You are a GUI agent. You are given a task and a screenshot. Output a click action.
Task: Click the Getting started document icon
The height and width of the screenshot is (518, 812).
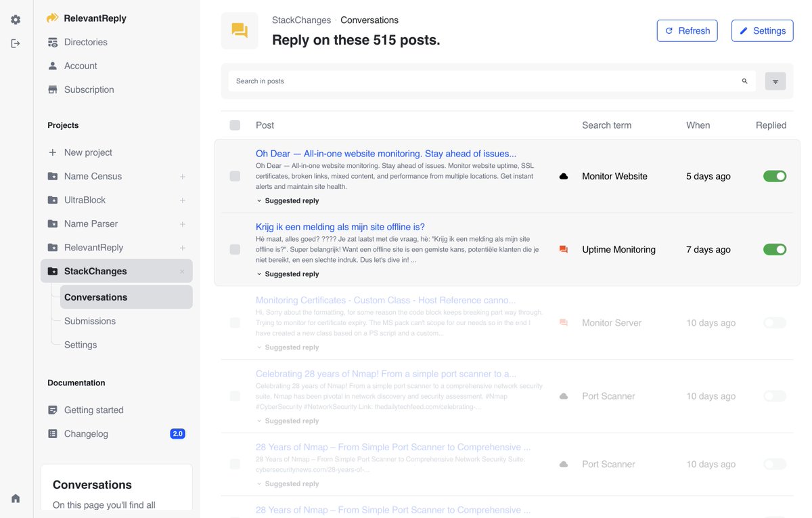pos(53,410)
